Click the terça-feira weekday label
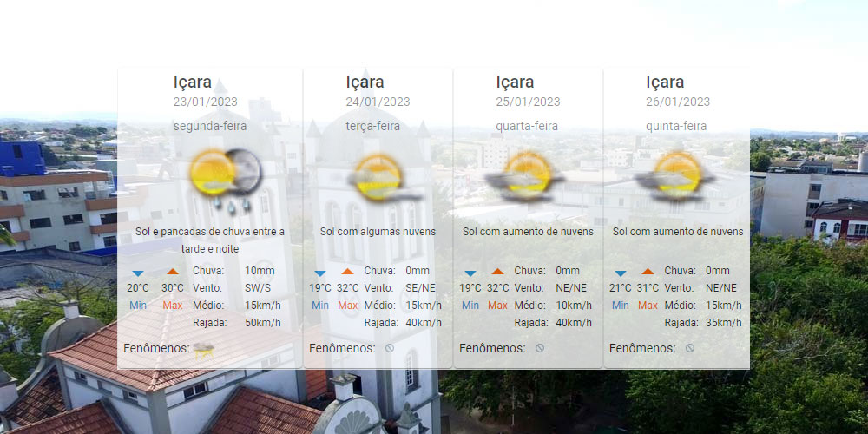This screenshot has width=868, height=434. pos(373,126)
